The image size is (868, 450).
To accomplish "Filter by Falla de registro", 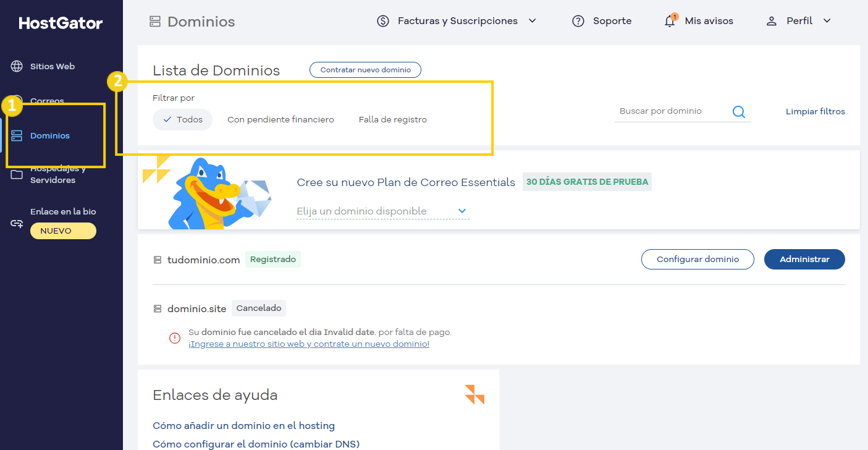I will click(393, 119).
